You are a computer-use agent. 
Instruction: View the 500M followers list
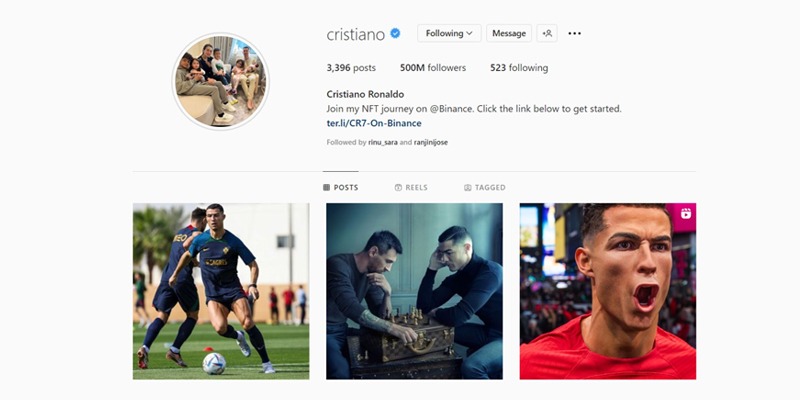coord(433,68)
